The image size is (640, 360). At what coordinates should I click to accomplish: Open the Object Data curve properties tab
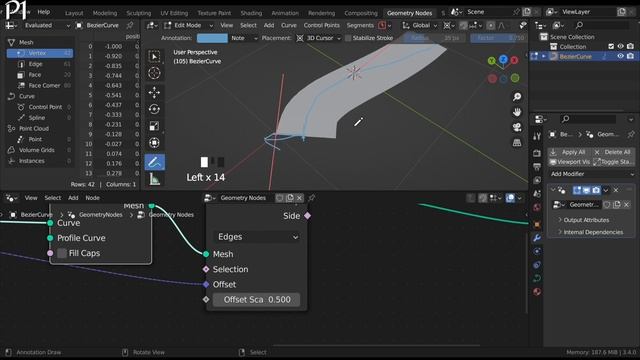click(x=537, y=278)
